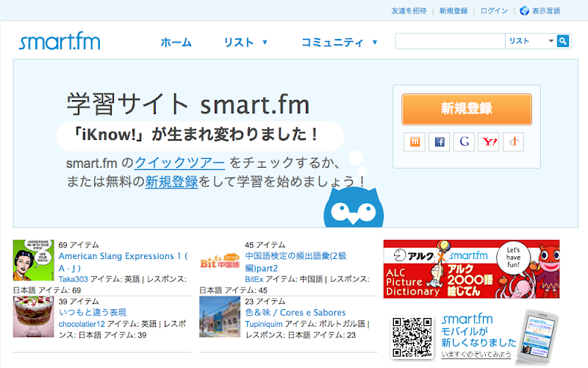This screenshot has width=588, height=368.
Task: Sign up with the Yahoo icon
Action: tap(489, 142)
